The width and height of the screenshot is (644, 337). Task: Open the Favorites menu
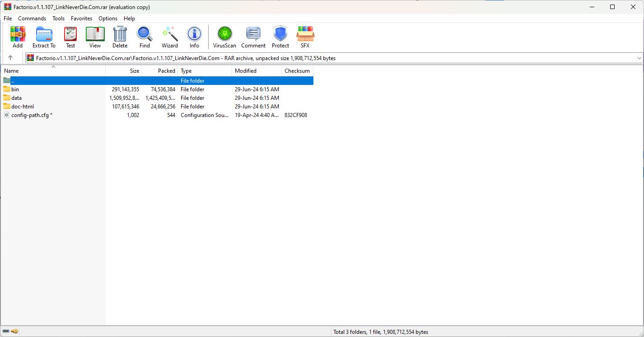coord(81,19)
